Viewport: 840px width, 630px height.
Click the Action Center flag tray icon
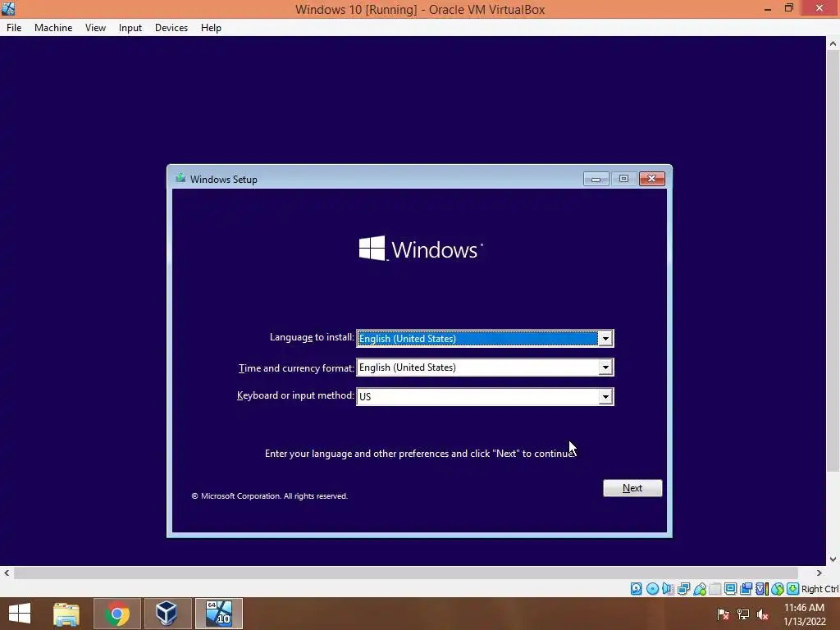tap(724, 614)
